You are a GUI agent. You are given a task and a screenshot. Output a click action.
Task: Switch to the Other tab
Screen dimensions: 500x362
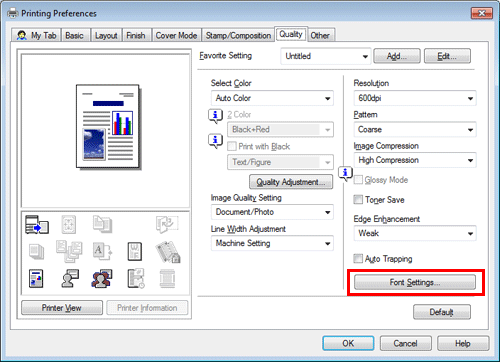tap(320, 35)
